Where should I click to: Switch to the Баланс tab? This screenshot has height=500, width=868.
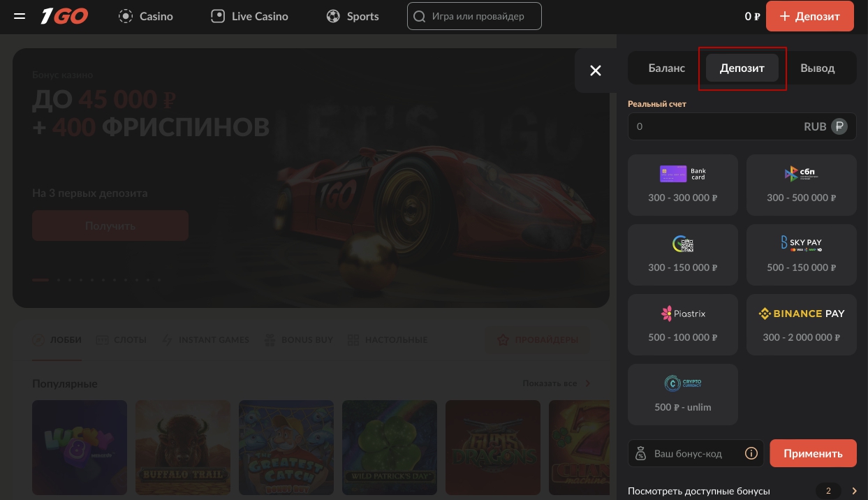pos(667,68)
